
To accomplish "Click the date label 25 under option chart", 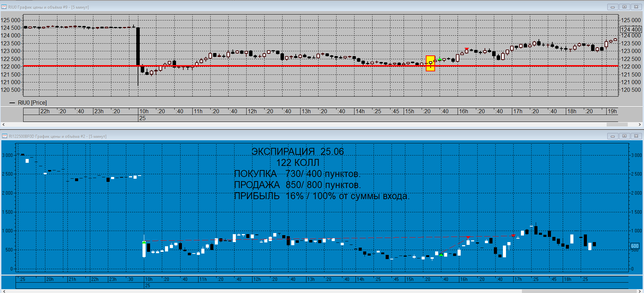I will click(148, 285).
